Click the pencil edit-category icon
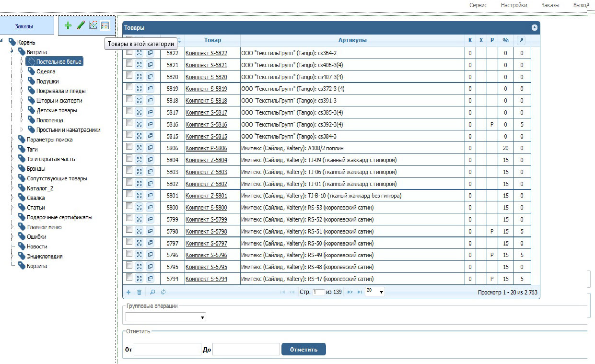 tap(81, 25)
